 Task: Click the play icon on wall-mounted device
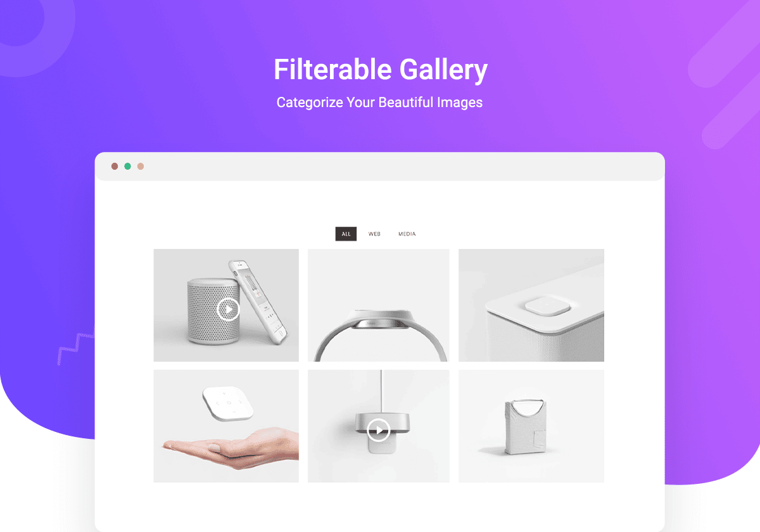click(x=379, y=431)
